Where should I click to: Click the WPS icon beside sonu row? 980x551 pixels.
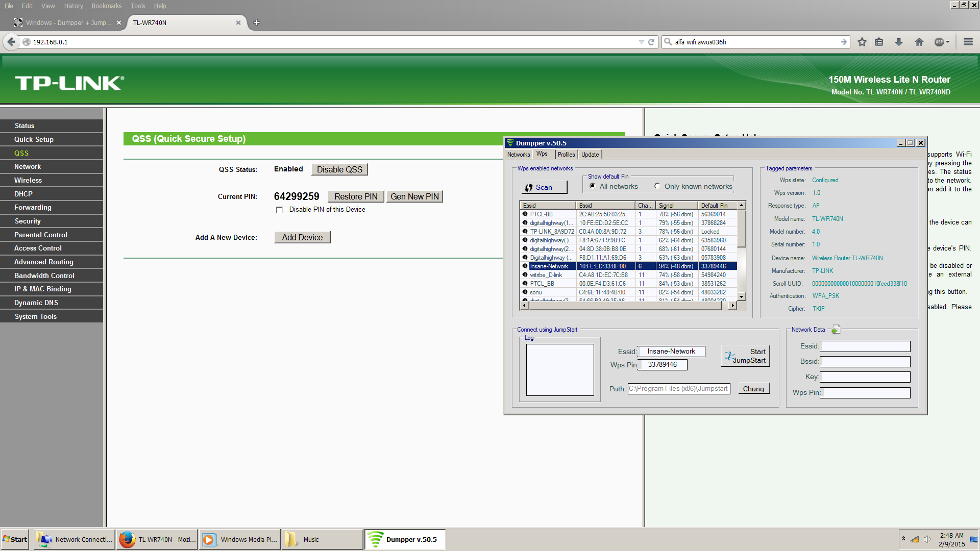(x=525, y=292)
